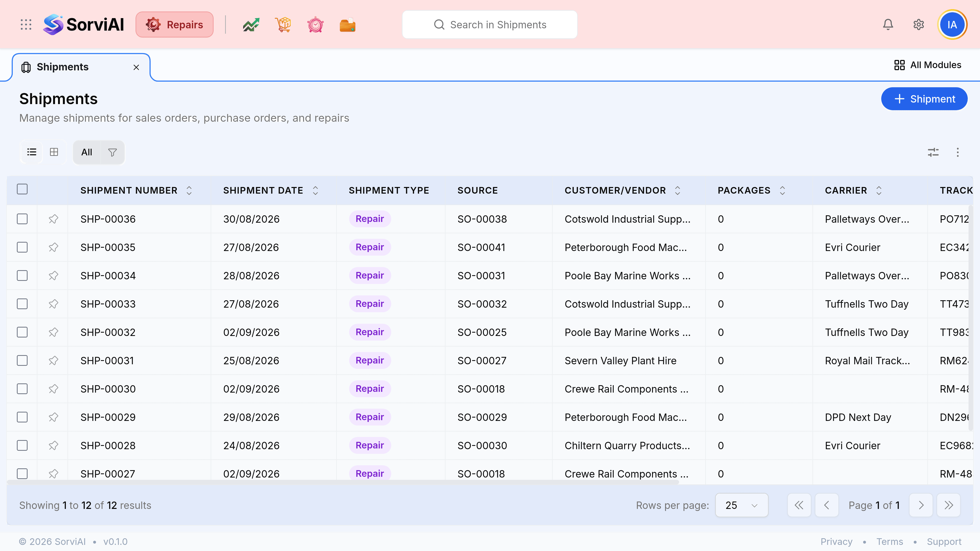Open shipment SHP-00036
Image resolution: width=980 pixels, height=551 pixels.
108,219
